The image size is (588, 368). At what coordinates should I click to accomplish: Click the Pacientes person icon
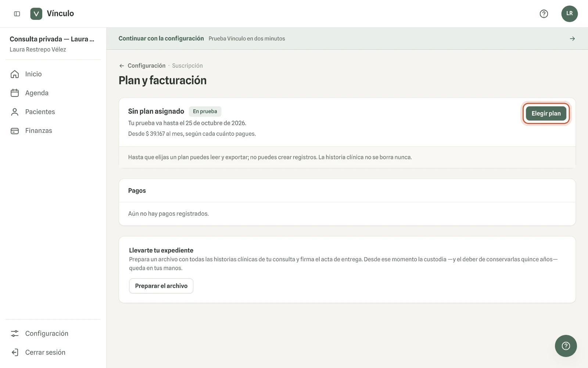[15, 112]
